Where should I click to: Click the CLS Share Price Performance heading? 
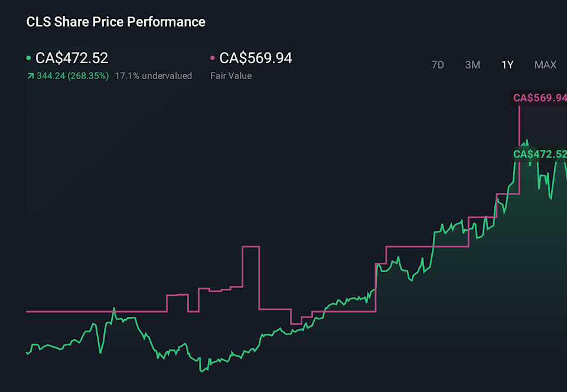click(115, 22)
